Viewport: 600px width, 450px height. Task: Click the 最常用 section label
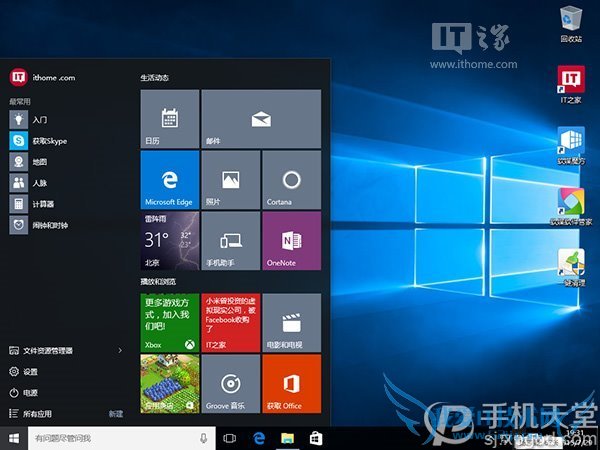pyautogui.click(x=20, y=101)
